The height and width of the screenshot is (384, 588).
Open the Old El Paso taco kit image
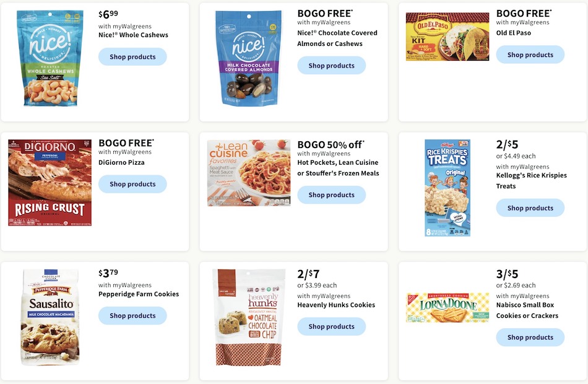pyautogui.click(x=447, y=36)
